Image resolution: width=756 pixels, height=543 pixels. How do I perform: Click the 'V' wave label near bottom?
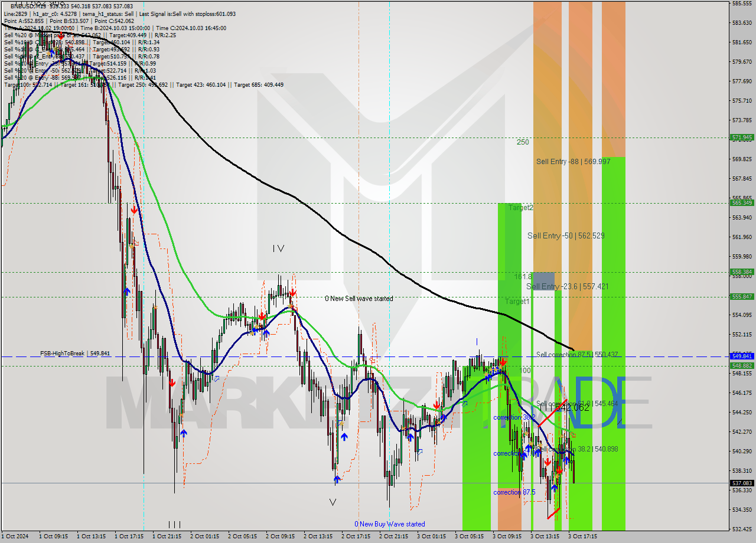point(333,502)
